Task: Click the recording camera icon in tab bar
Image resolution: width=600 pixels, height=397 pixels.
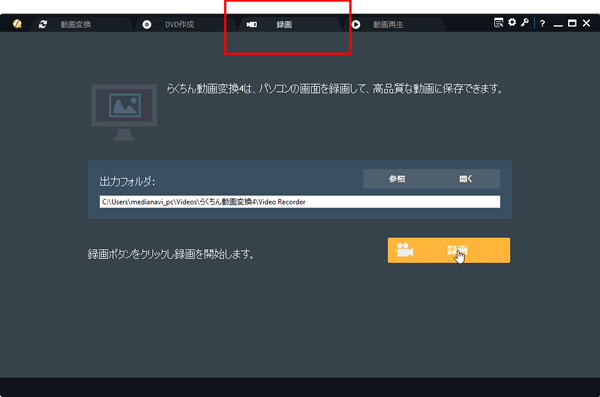Action: click(x=251, y=25)
